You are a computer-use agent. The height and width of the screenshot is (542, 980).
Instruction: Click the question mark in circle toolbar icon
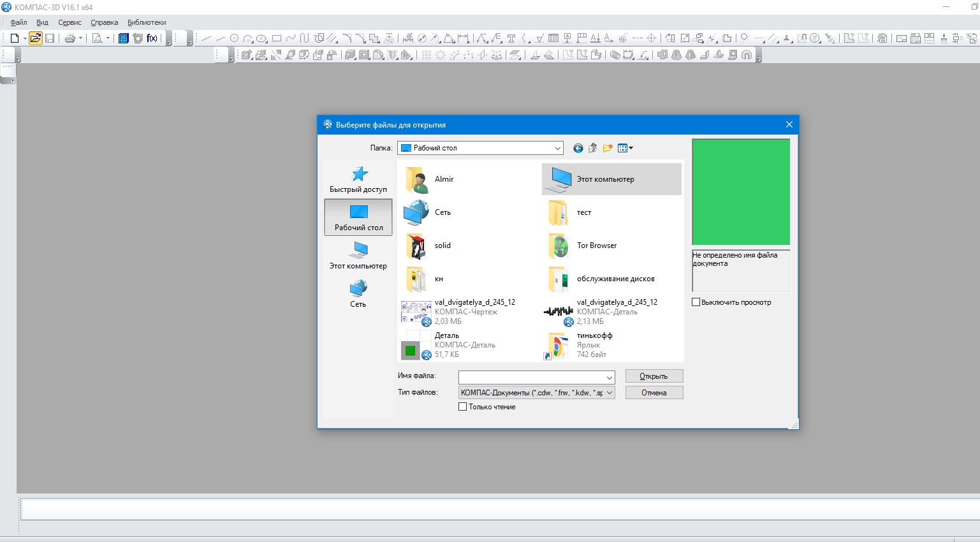(815, 38)
